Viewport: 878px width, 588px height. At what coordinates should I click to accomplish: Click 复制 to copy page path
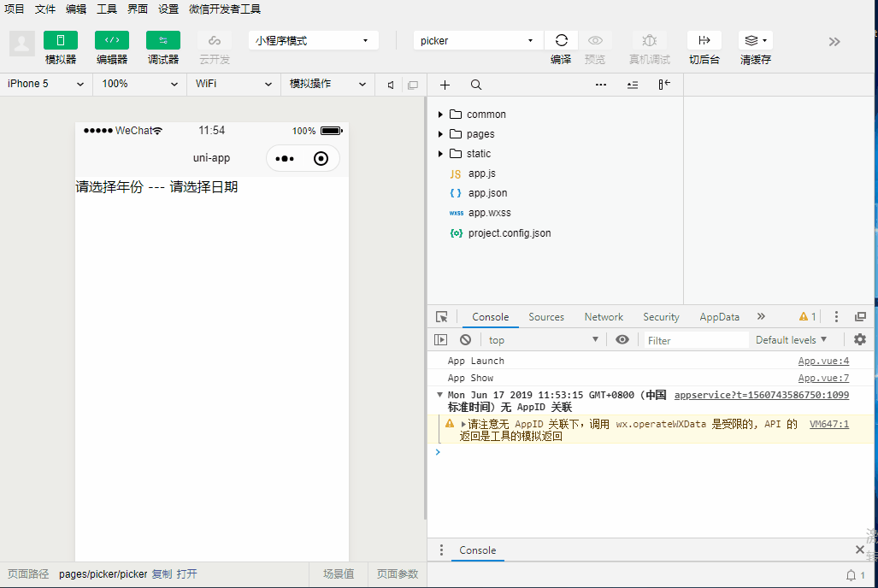tap(162, 574)
